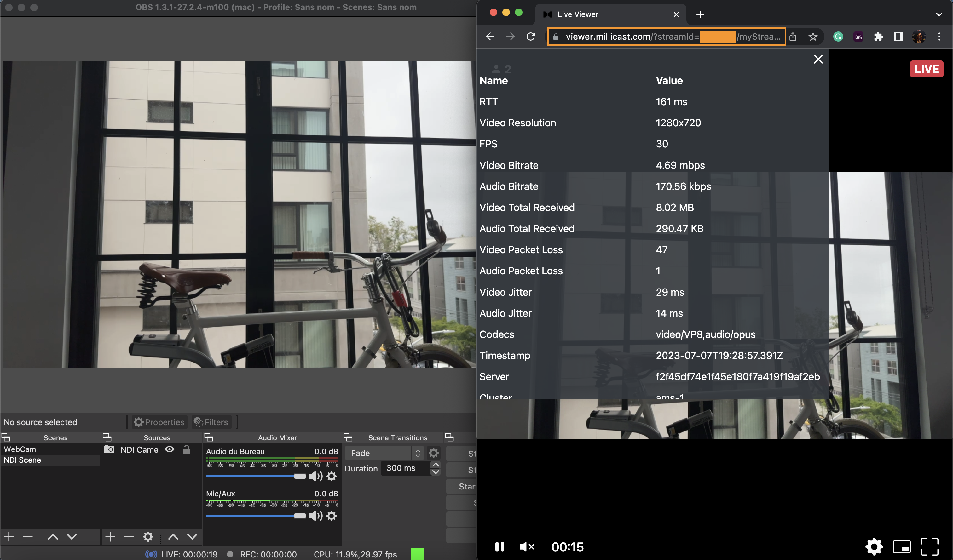Open Filters for the selected source
This screenshot has height=560, width=953.
click(x=211, y=422)
